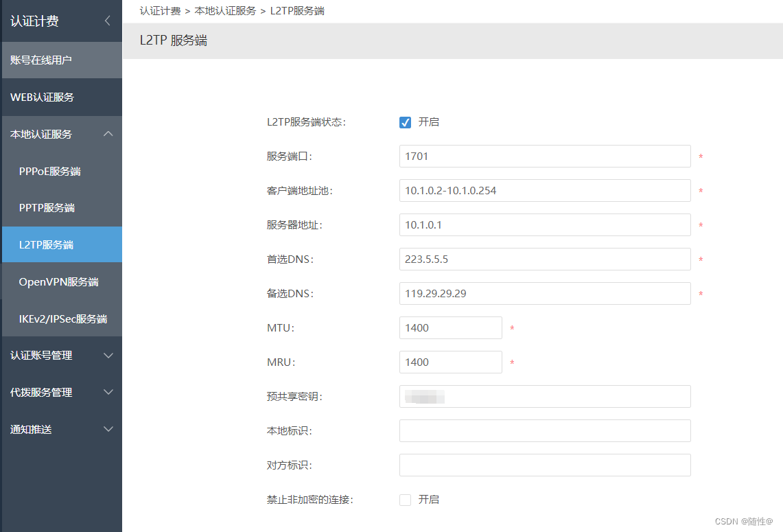Click the 预共享密钥 input field
The height and width of the screenshot is (532, 783).
click(x=545, y=397)
